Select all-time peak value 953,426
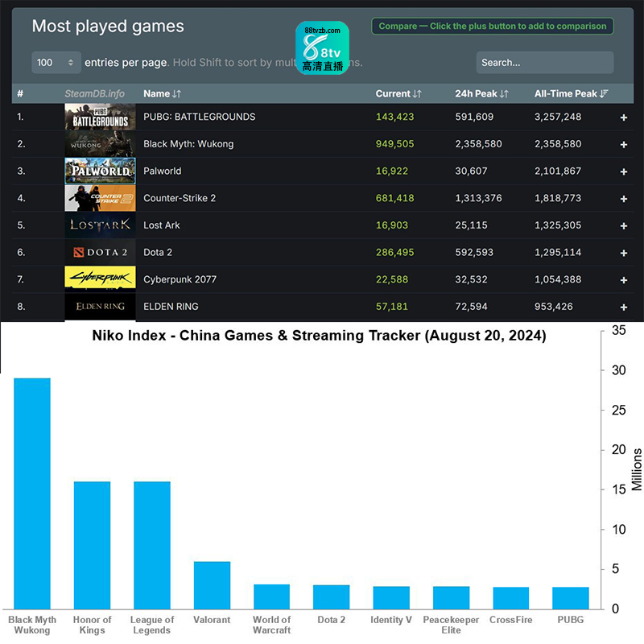The height and width of the screenshot is (644, 644). [x=554, y=307]
